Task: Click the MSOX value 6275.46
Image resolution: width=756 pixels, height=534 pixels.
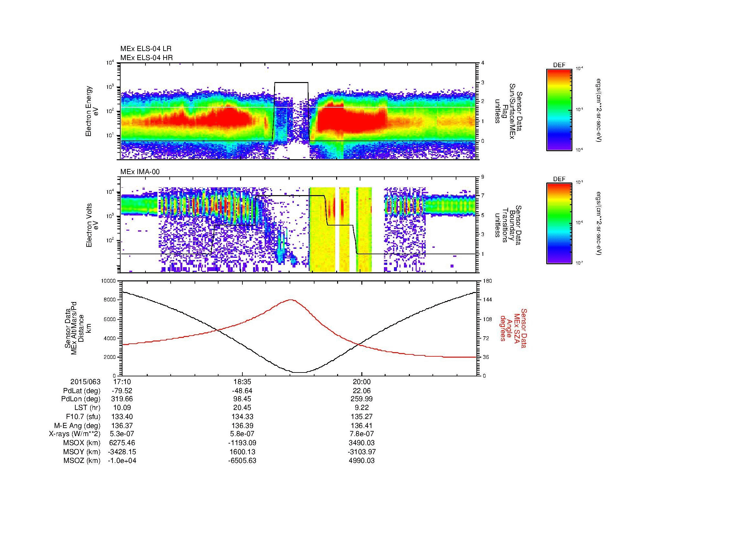Action: click(122, 443)
